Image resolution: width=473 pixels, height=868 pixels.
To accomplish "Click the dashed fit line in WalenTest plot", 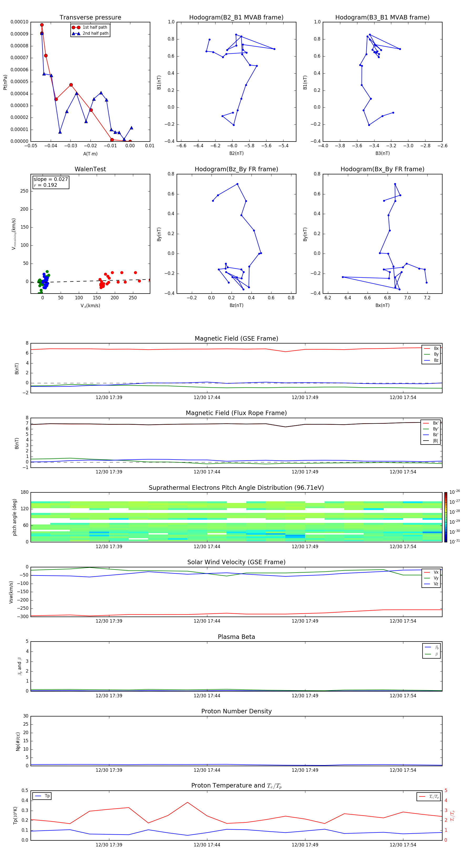I will (90, 281).
